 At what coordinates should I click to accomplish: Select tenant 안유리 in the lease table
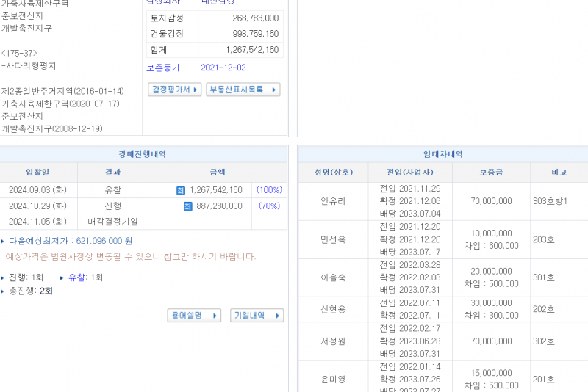click(x=333, y=201)
